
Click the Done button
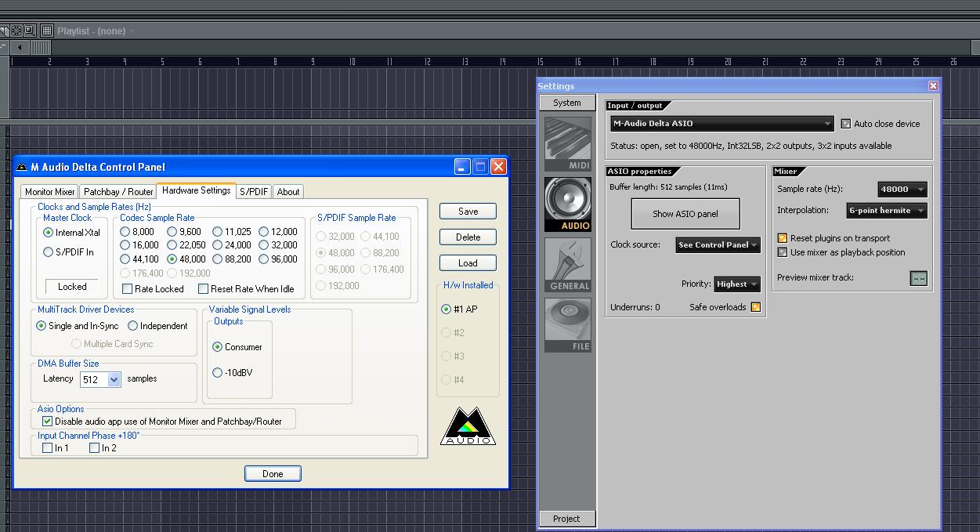[273, 474]
